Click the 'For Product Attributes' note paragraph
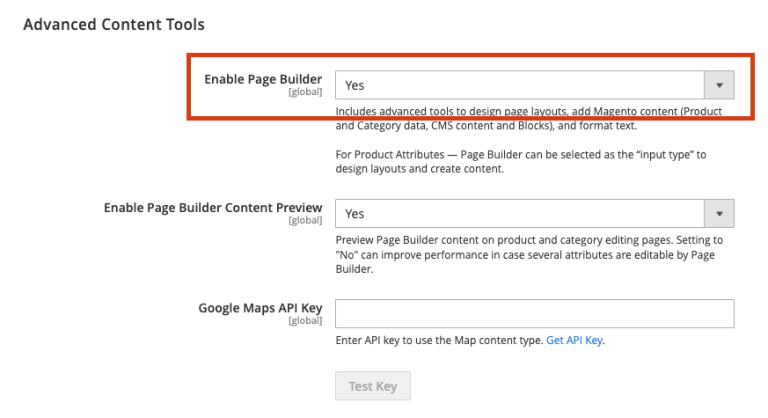This screenshot has width=768, height=418. 520,162
